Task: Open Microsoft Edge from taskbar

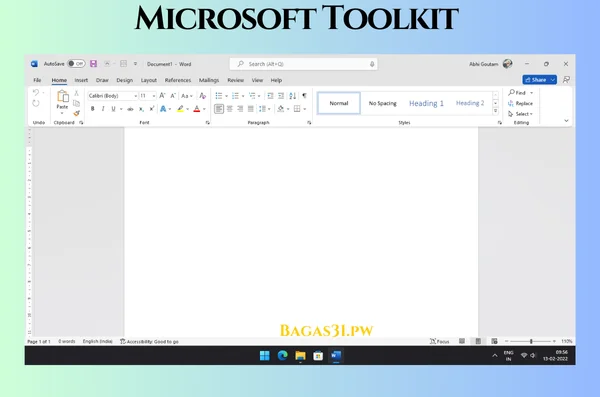Action: pos(282,356)
